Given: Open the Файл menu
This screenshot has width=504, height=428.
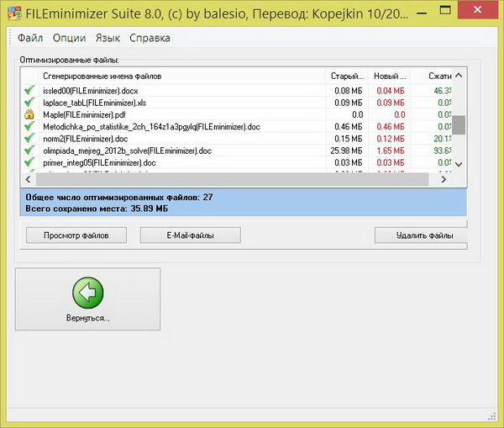Looking at the screenshot, I should click(30, 38).
